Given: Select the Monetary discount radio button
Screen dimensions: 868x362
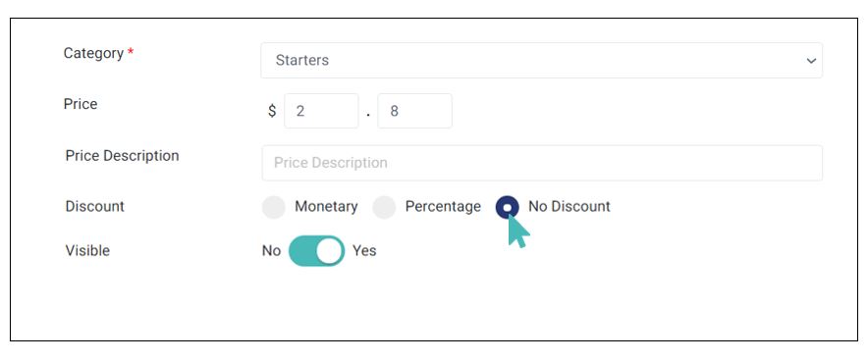Looking at the screenshot, I should coord(274,207).
